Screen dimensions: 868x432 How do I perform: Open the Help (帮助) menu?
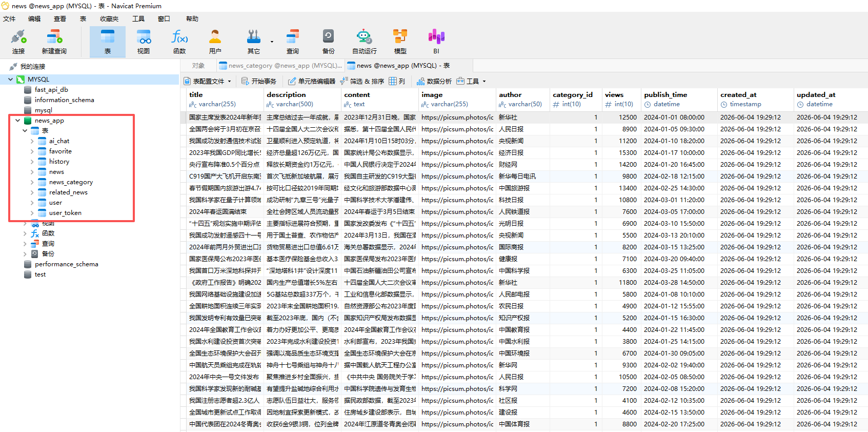[x=192, y=19]
